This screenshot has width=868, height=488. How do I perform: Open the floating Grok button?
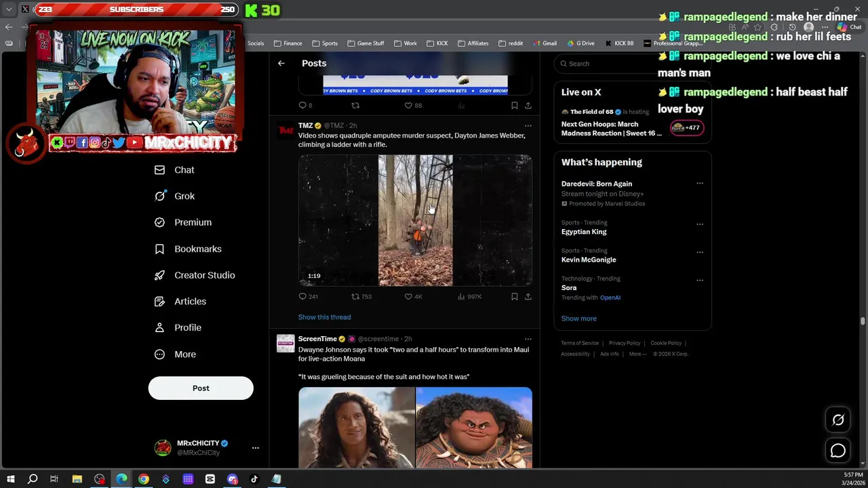tap(838, 420)
